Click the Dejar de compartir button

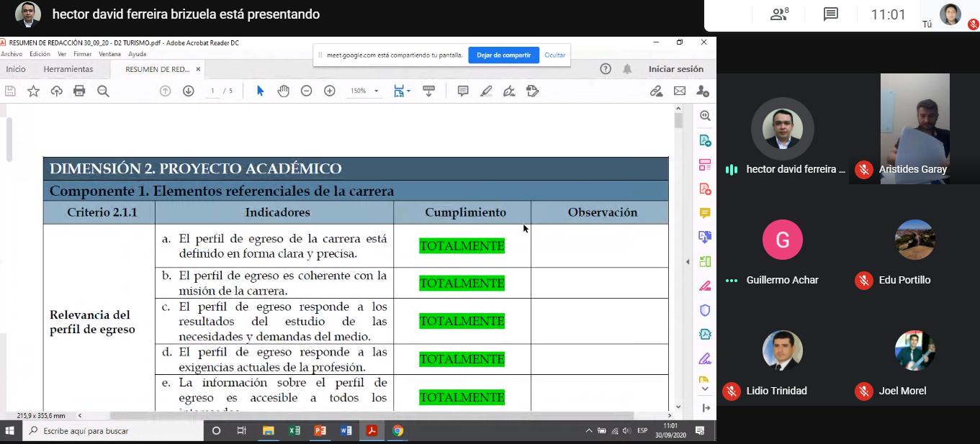[504, 55]
